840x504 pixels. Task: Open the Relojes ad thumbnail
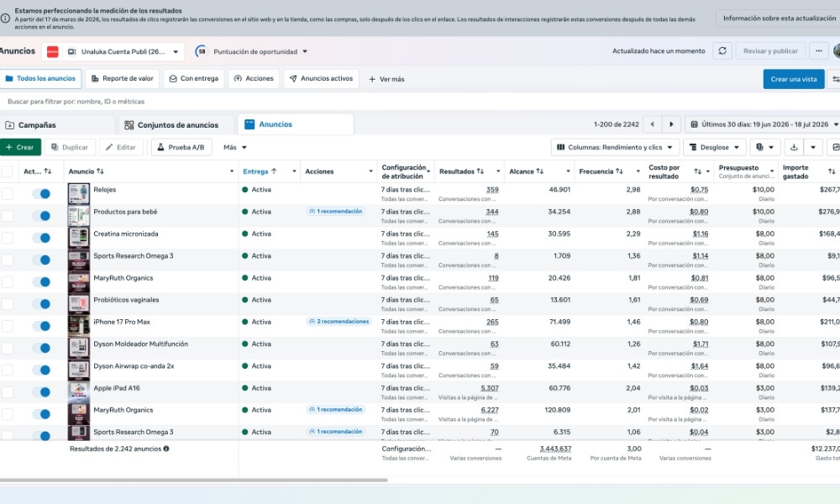point(79,193)
